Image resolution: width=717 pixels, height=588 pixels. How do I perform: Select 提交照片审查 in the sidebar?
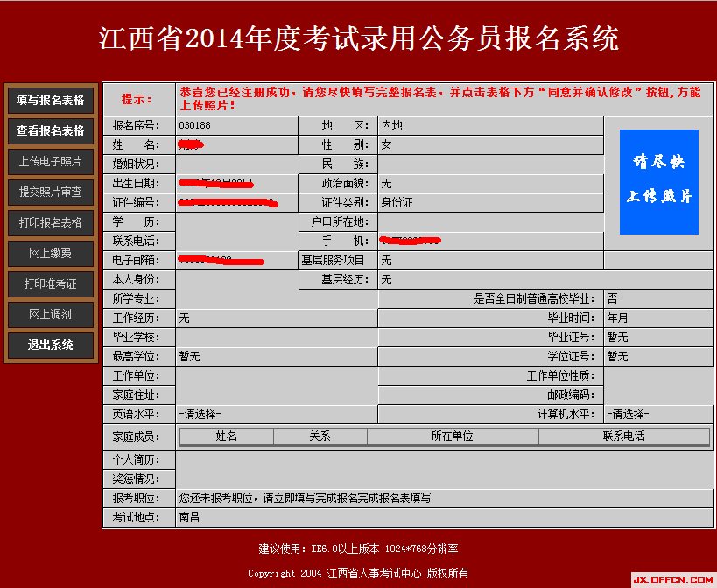click(51, 192)
